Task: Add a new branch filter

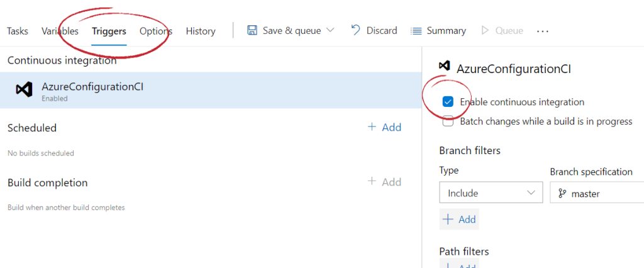Action: click(x=459, y=220)
